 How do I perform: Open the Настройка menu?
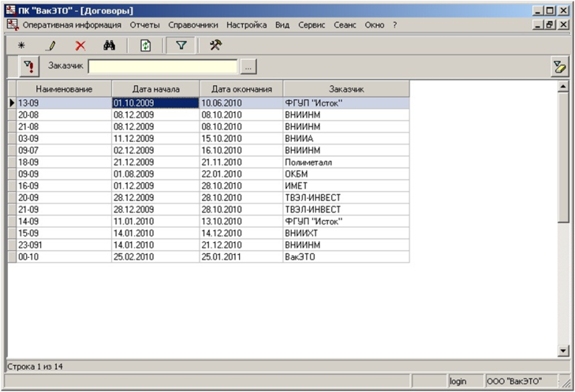click(246, 25)
